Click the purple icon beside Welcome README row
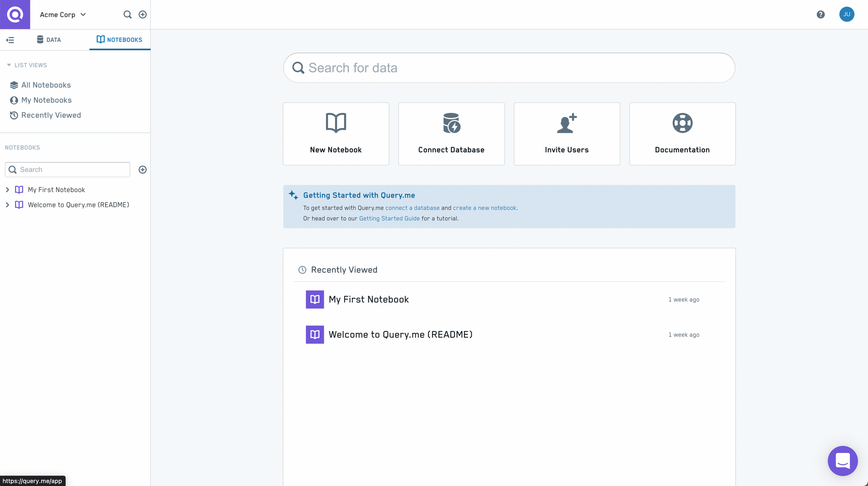 (315, 335)
